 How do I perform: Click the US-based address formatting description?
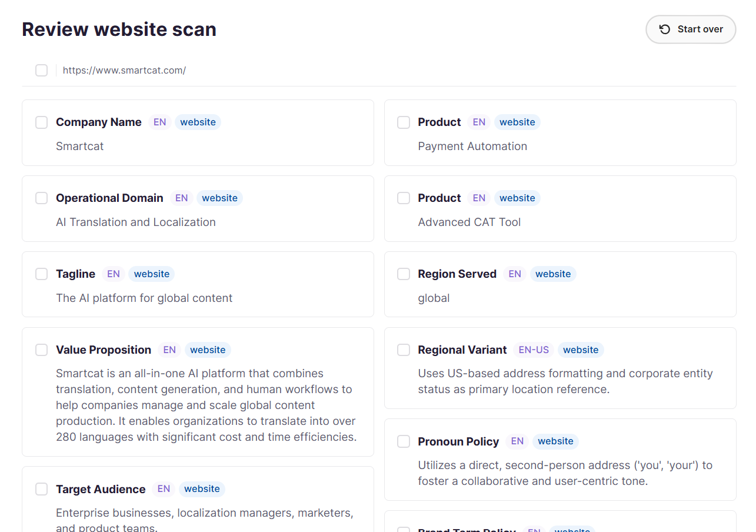click(x=565, y=381)
